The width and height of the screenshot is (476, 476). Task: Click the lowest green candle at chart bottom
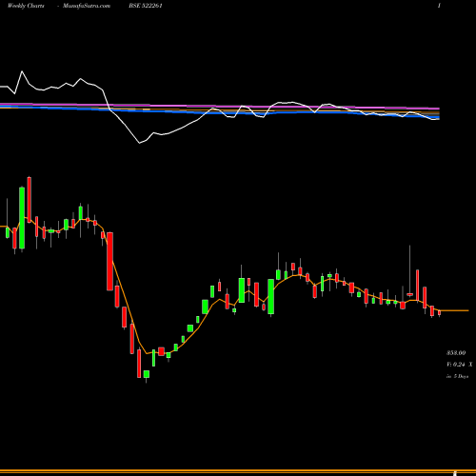(147, 374)
